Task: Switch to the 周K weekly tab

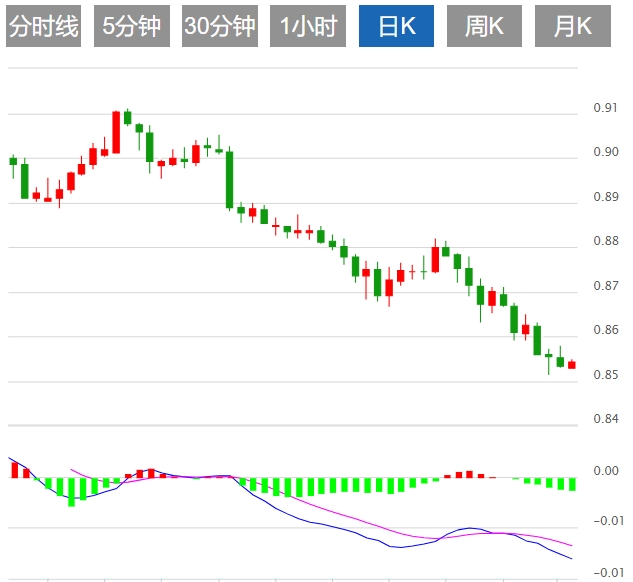Action: [x=484, y=26]
